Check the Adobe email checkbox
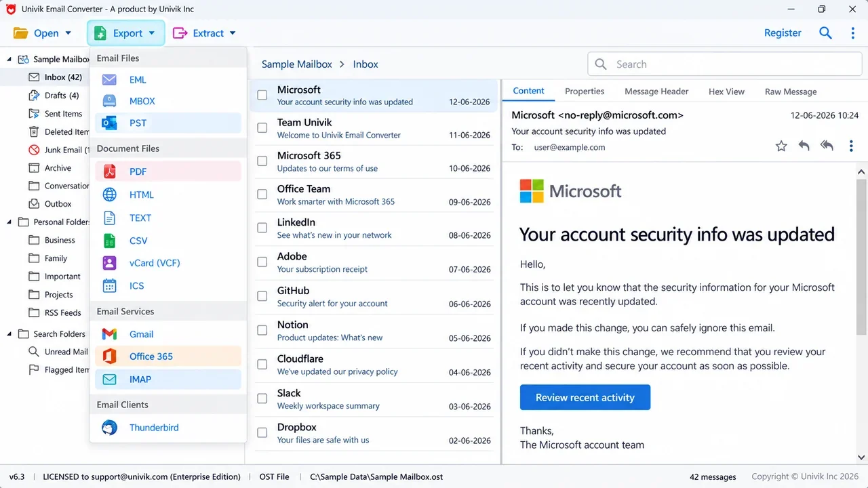 [262, 262]
